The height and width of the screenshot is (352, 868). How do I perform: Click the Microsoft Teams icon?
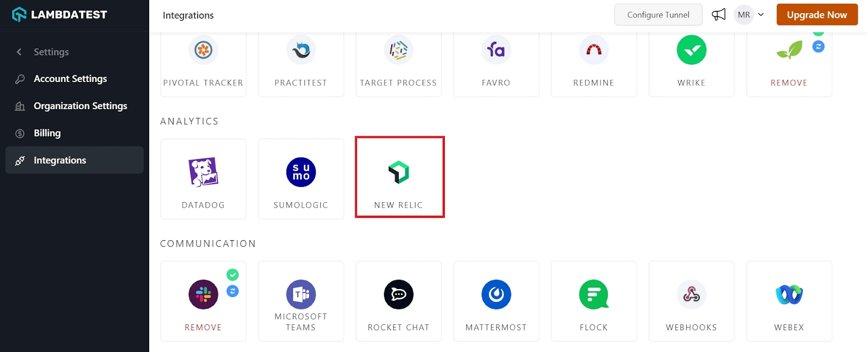point(301,294)
